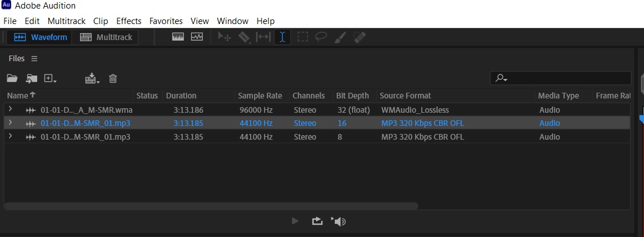This screenshot has height=237, width=644.
Task: Click the file search input field
Action: coord(567,78)
